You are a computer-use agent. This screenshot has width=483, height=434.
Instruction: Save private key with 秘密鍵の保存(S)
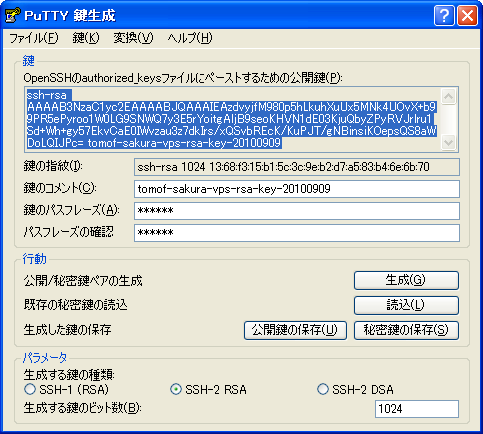pos(406,330)
